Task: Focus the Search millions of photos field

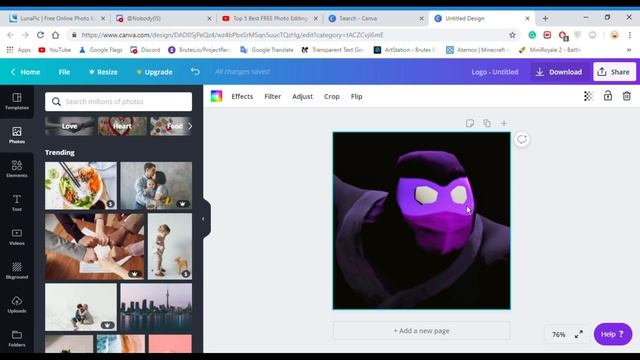Action: pyautogui.click(x=118, y=102)
